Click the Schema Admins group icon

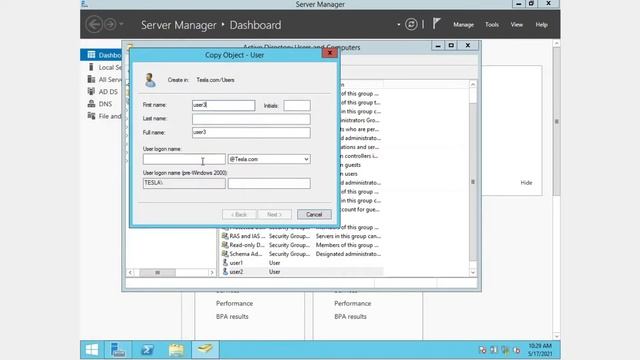tap(225, 253)
